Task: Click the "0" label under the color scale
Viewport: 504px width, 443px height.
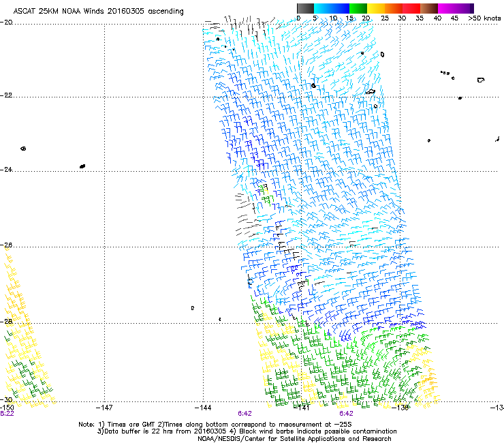Action: 298,18
